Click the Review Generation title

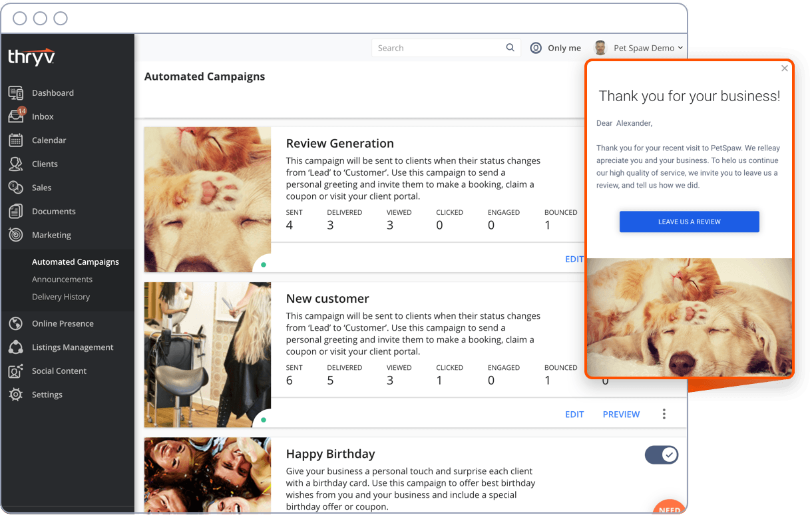(x=339, y=143)
